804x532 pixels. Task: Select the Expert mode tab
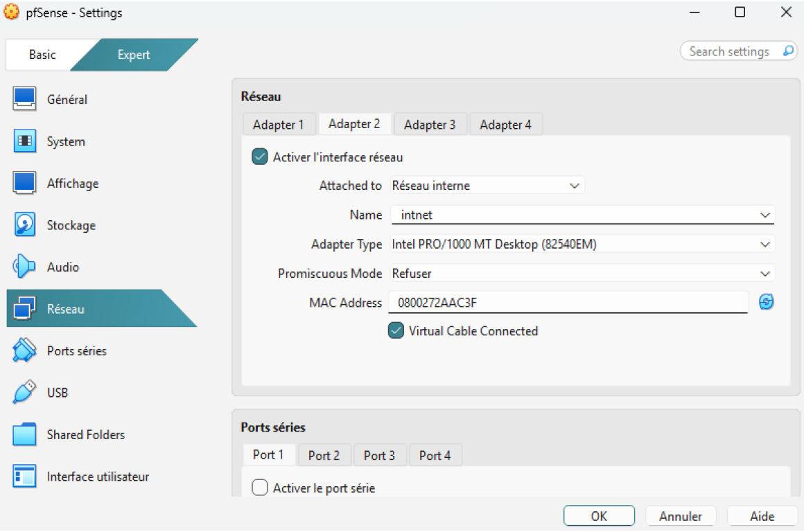(134, 54)
